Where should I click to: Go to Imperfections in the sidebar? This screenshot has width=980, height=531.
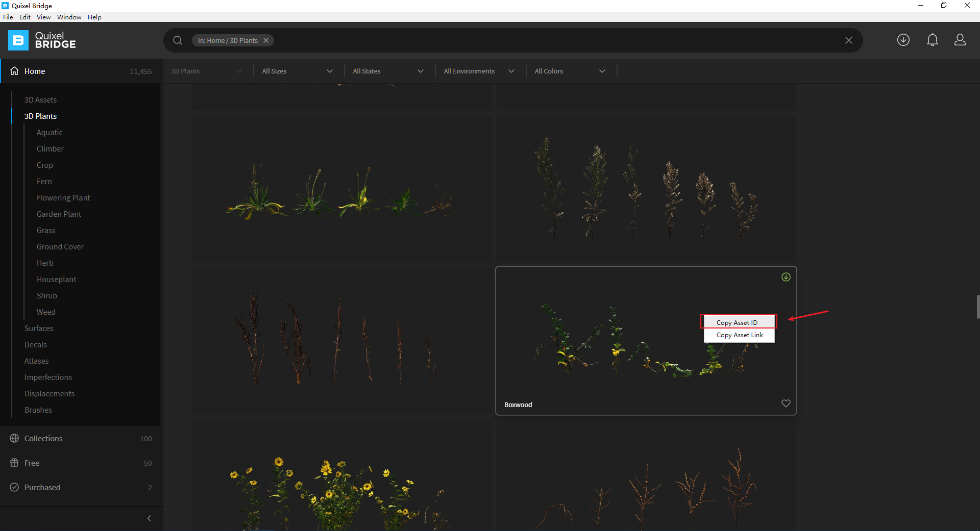[48, 377]
